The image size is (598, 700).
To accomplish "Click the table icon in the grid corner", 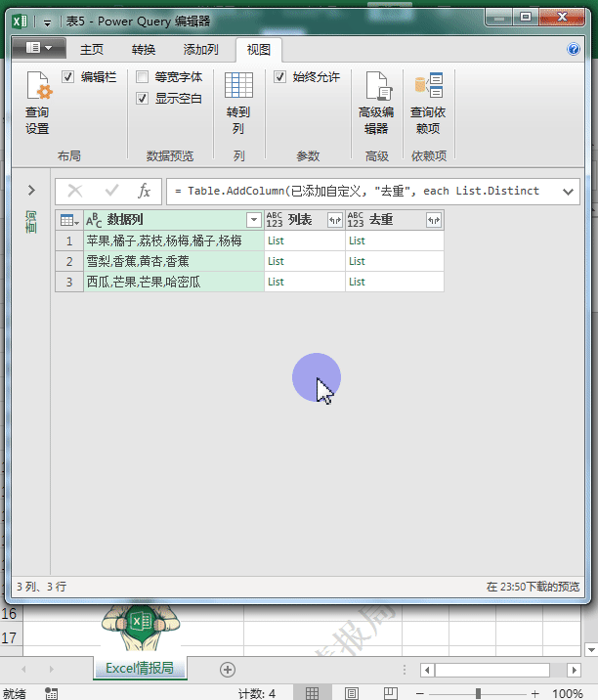I will click(67, 220).
